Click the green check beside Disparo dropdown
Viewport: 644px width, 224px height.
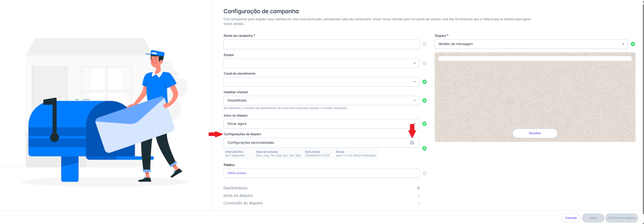click(633, 44)
